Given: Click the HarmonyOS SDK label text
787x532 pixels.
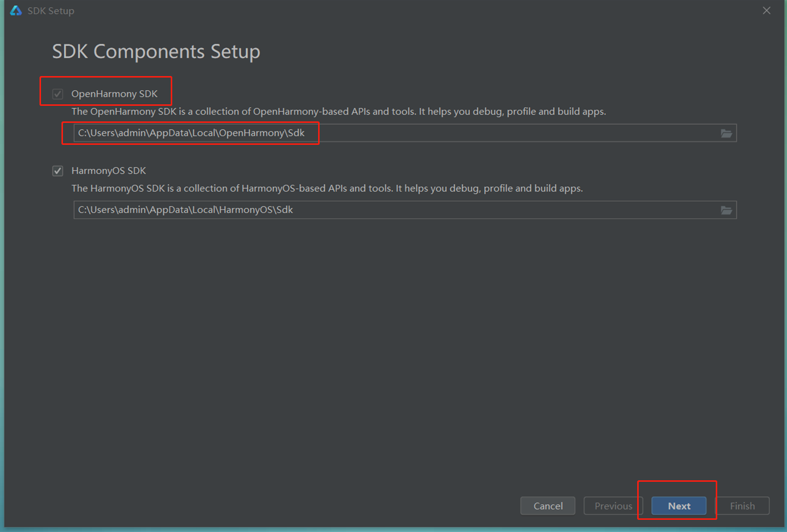Looking at the screenshot, I should pos(108,171).
